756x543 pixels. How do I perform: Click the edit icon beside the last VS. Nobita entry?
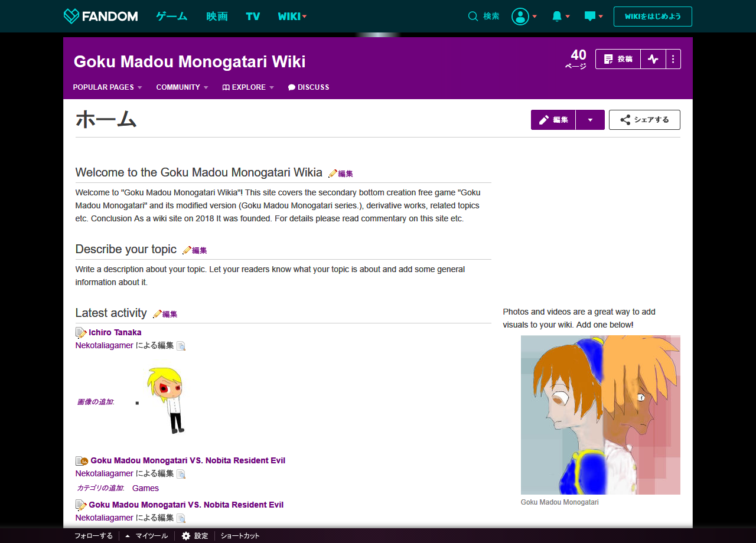pos(81,505)
